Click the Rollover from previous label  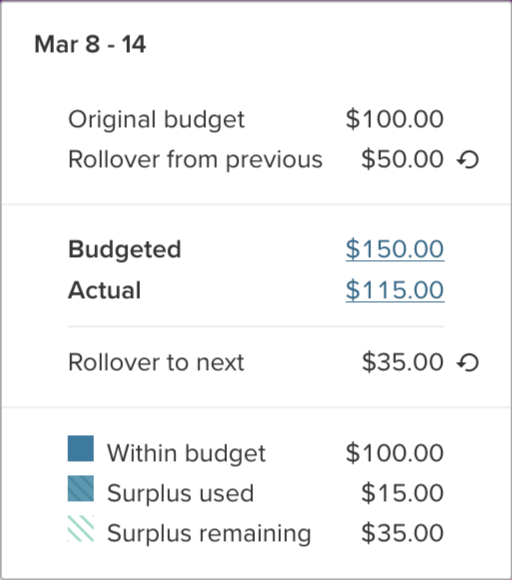point(195,160)
